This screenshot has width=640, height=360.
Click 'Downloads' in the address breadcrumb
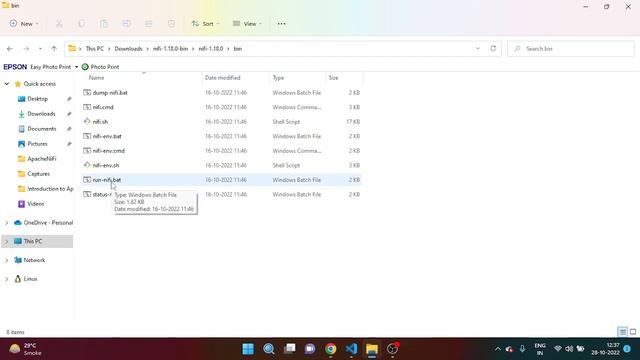coord(128,49)
